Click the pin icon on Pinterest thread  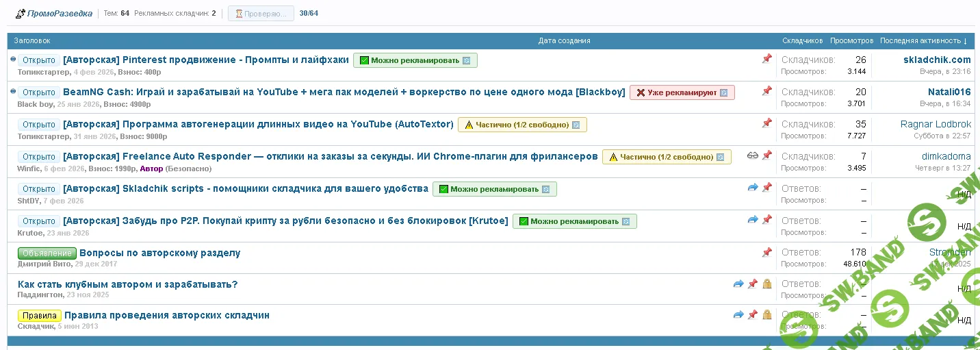point(766,60)
